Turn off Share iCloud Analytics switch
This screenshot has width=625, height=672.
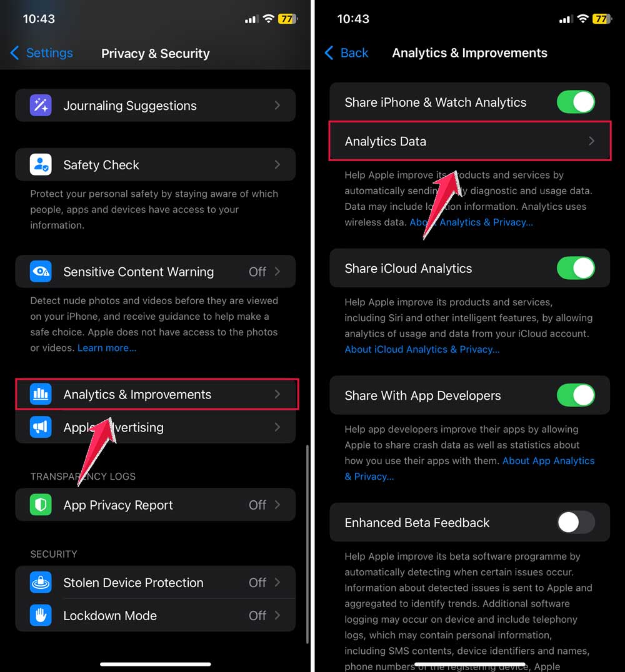[x=576, y=269]
